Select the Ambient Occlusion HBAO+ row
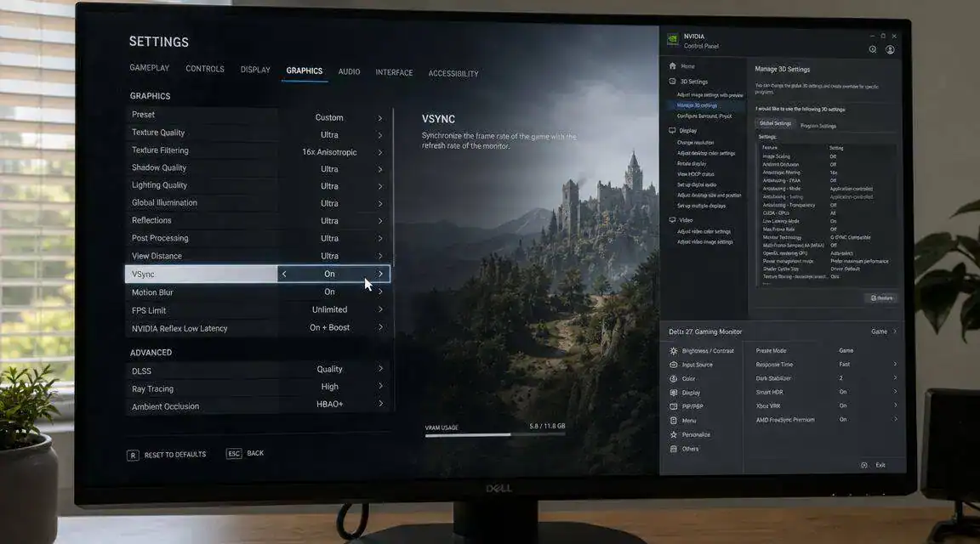The width and height of the screenshot is (980, 544). (x=258, y=405)
